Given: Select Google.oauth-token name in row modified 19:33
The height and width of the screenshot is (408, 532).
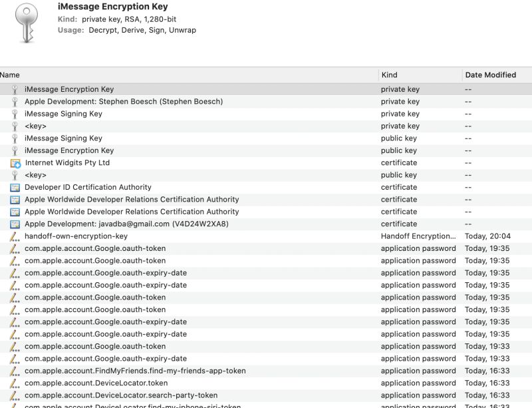Looking at the screenshot, I should (95, 346).
